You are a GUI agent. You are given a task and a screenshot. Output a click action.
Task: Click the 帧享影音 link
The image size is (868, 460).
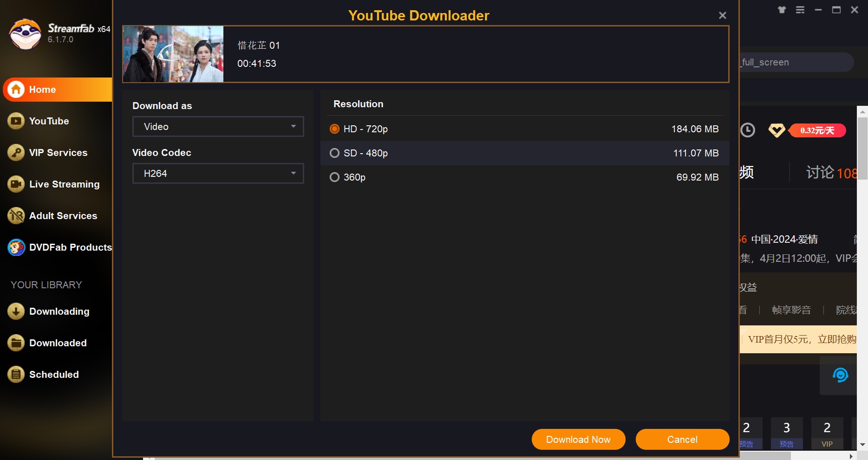pos(791,310)
